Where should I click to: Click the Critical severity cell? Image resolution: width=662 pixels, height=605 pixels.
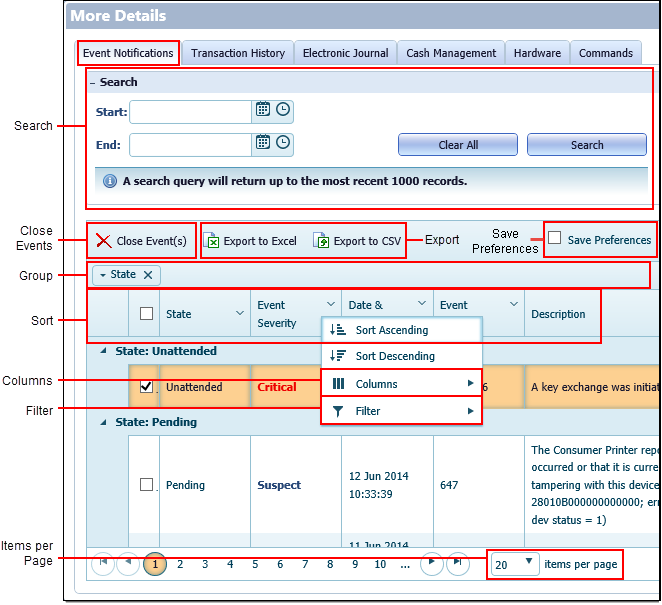(x=277, y=387)
